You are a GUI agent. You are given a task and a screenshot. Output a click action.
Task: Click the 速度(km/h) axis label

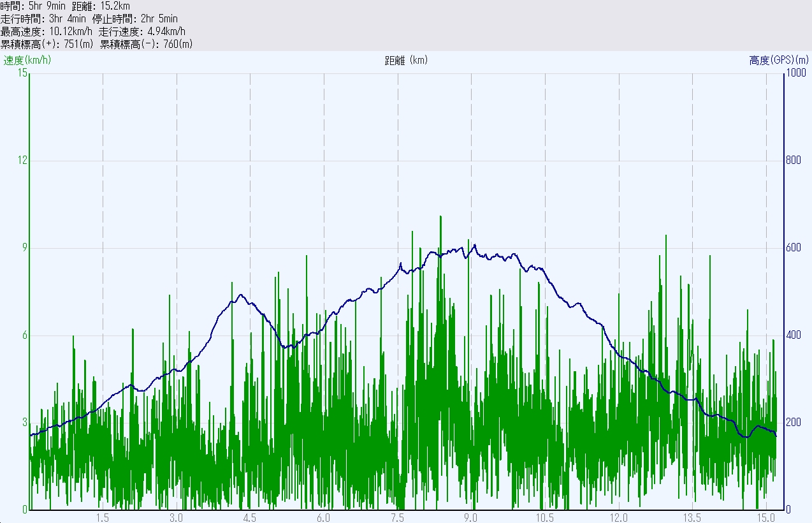27,61
